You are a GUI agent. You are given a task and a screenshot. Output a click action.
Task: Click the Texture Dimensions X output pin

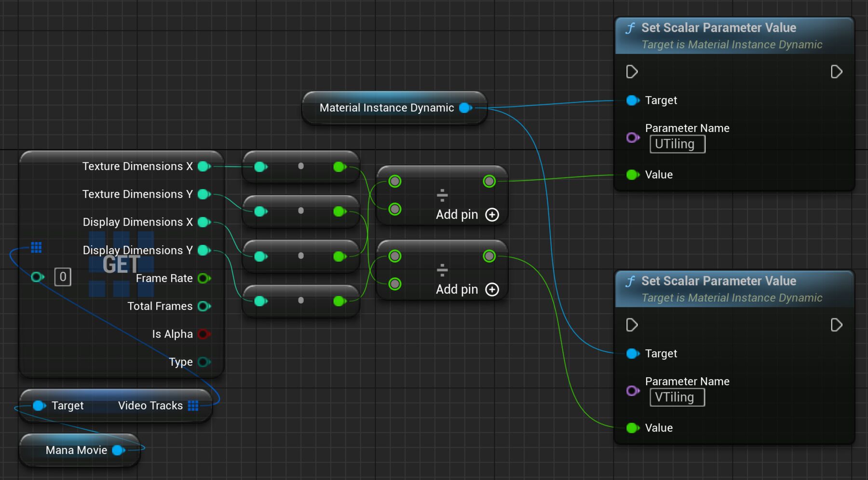(x=204, y=166)
